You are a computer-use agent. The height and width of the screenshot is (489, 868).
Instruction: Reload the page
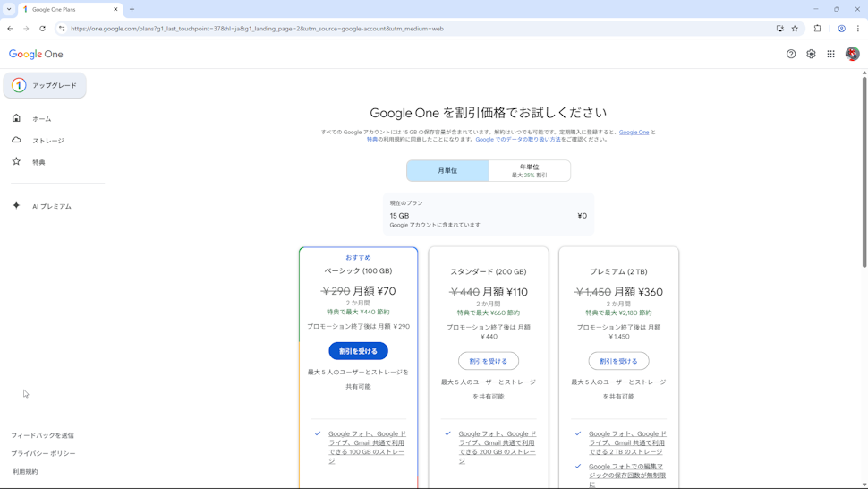tap(42, 29)
